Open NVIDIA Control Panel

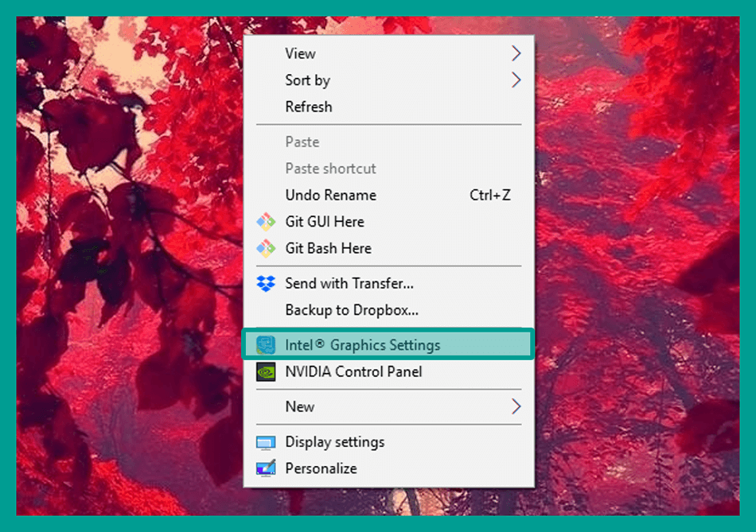[388, 371]
